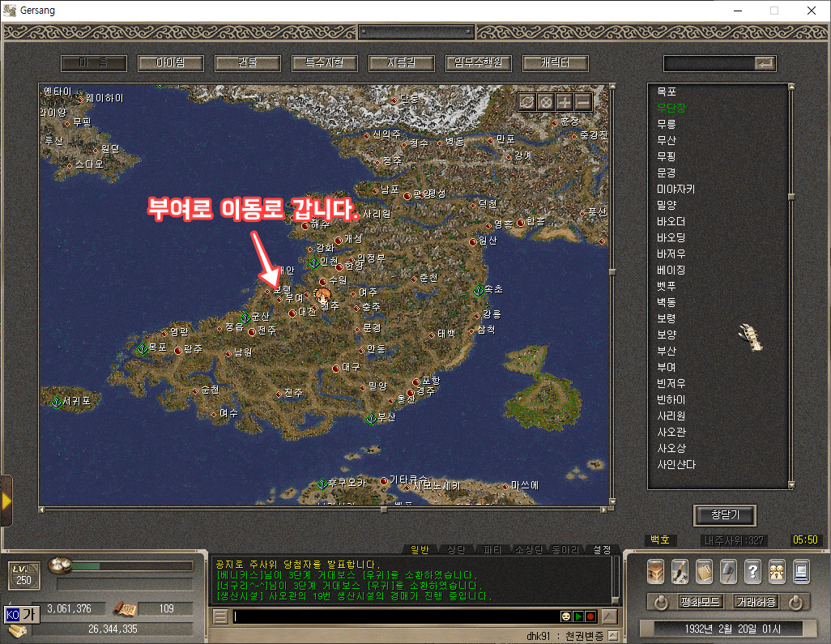Click town list scrollbar up arrow
831x644 pixels.
pos(791,87)
